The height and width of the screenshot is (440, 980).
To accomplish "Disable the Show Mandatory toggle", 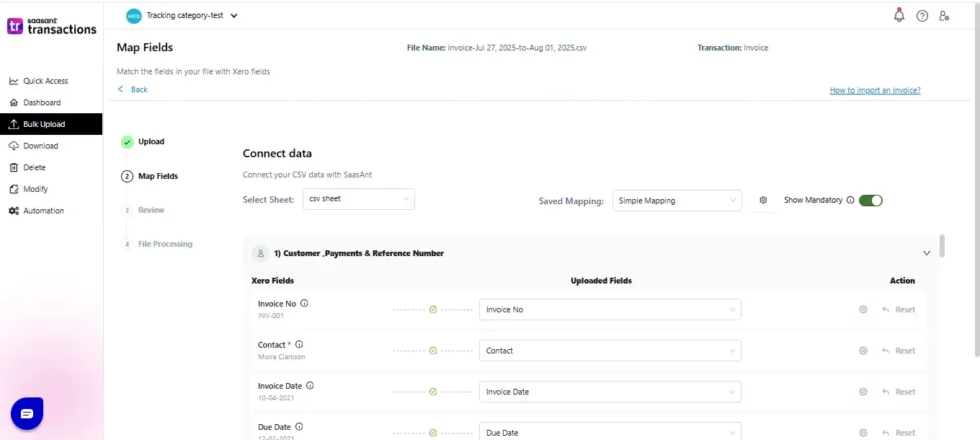I will coord(871,200).
